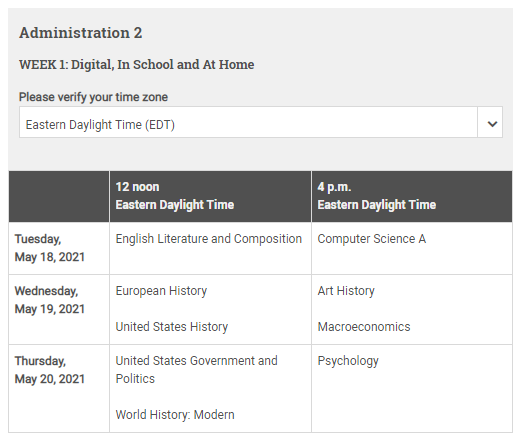Click the Administration 2 heading
This screenshot has width=522, height=440.
[81, 33]
